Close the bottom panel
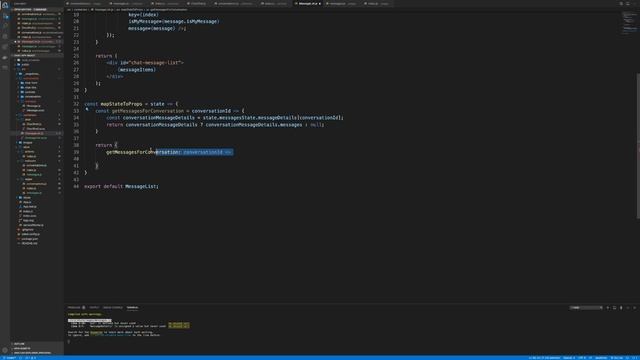The image size is (640, 360). click(x=635, y=308)
